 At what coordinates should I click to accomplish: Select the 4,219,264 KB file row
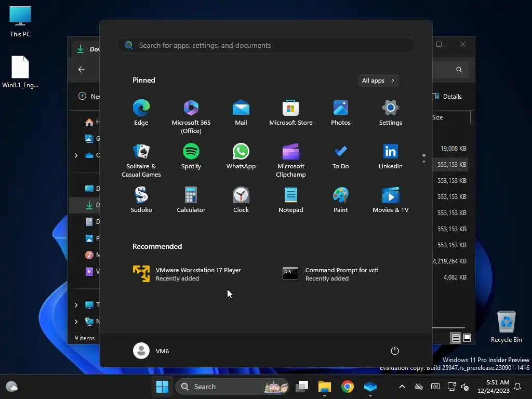(450, 261)
